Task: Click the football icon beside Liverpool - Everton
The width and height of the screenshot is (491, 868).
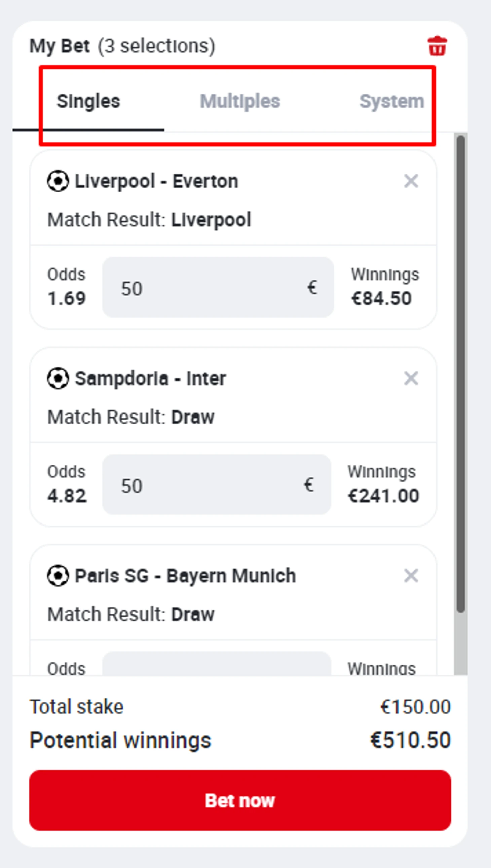Action: coord(58,181)
